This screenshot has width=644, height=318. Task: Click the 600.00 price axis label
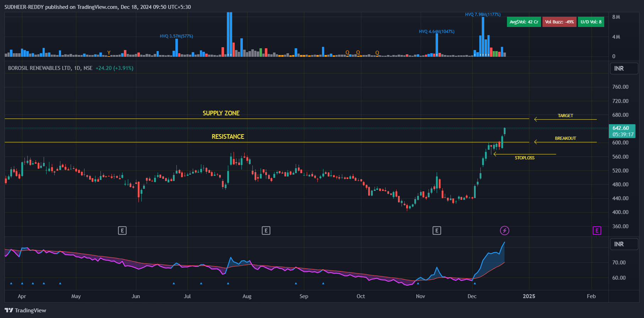[x=620, y=143]
